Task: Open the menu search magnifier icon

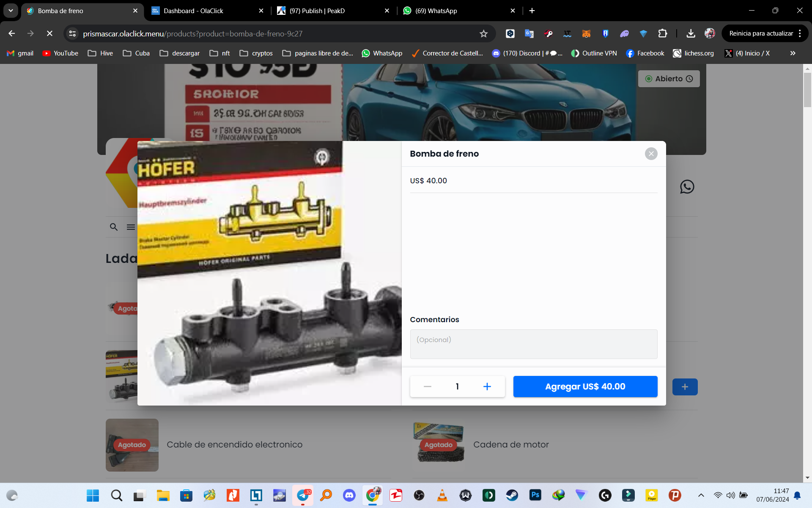Action: coord(114,227)
